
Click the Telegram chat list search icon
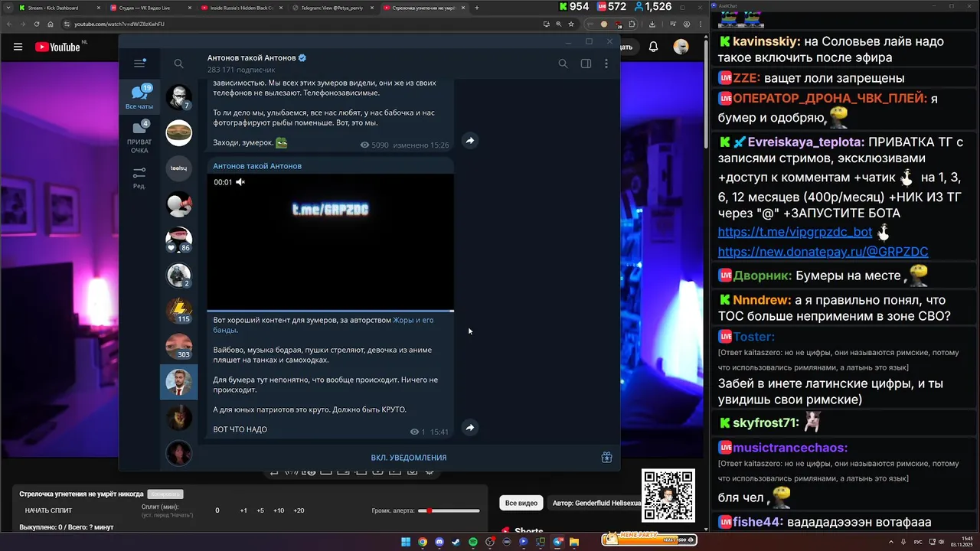click(x=178, y=64)
